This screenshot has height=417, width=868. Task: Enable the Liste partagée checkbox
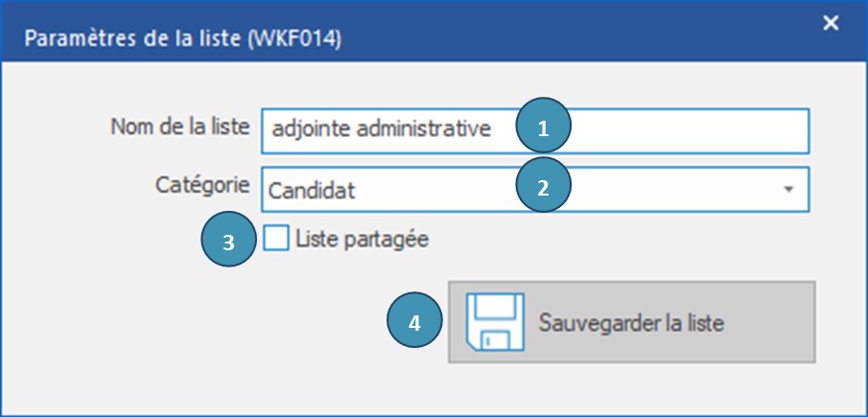(276, 239)
